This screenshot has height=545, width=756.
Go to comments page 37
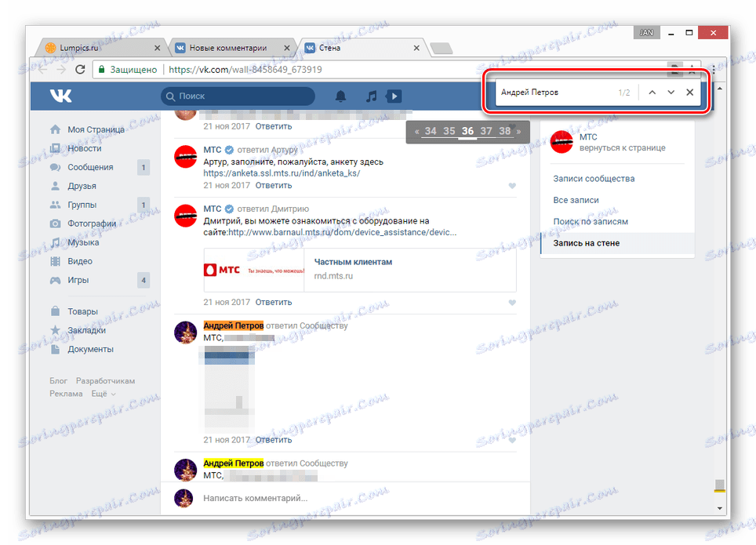(x=486, y=131)
